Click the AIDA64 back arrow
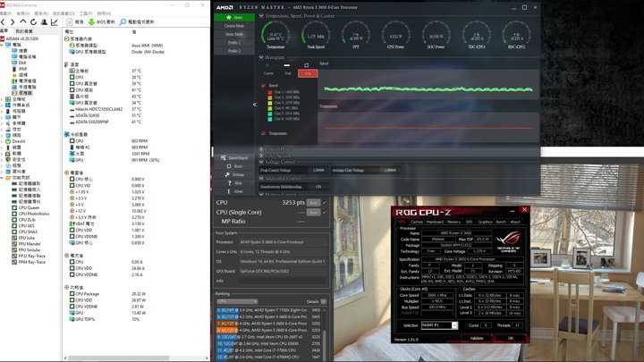The width and height of the screenshot is (644, 362). [4, 21]
